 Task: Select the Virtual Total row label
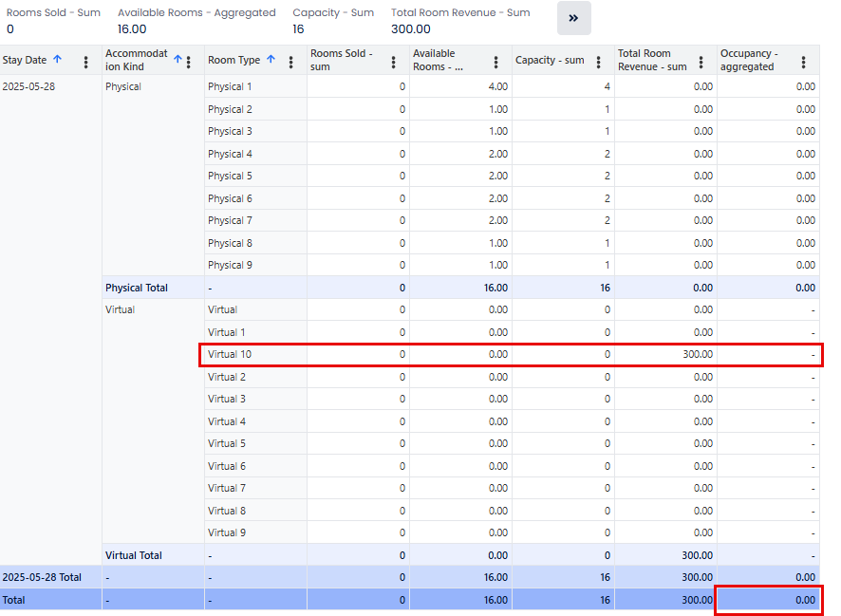pyautogui.click(x=134, y=555)
